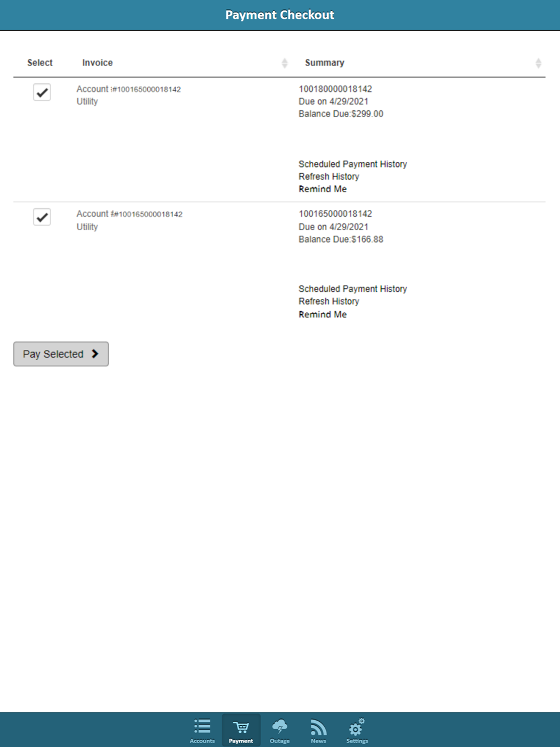Click the Summary column header label

click(324, 63)
